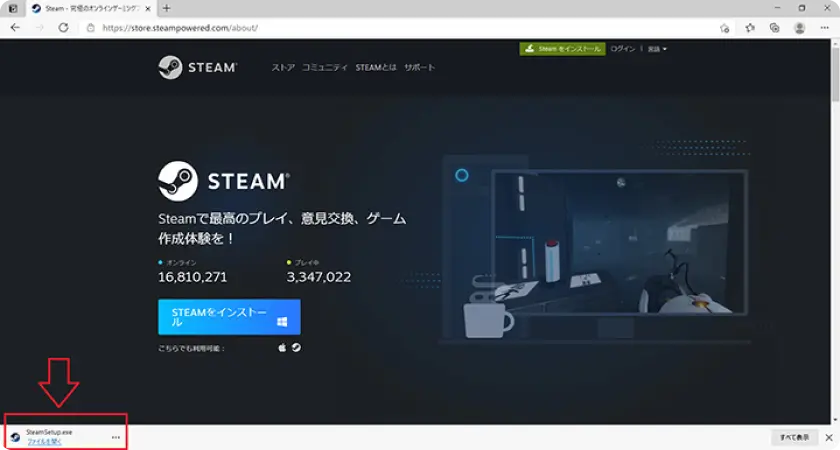Click the SteamSetup.exe download file icon
Screen dimensions: 840x450
(15, 437)
